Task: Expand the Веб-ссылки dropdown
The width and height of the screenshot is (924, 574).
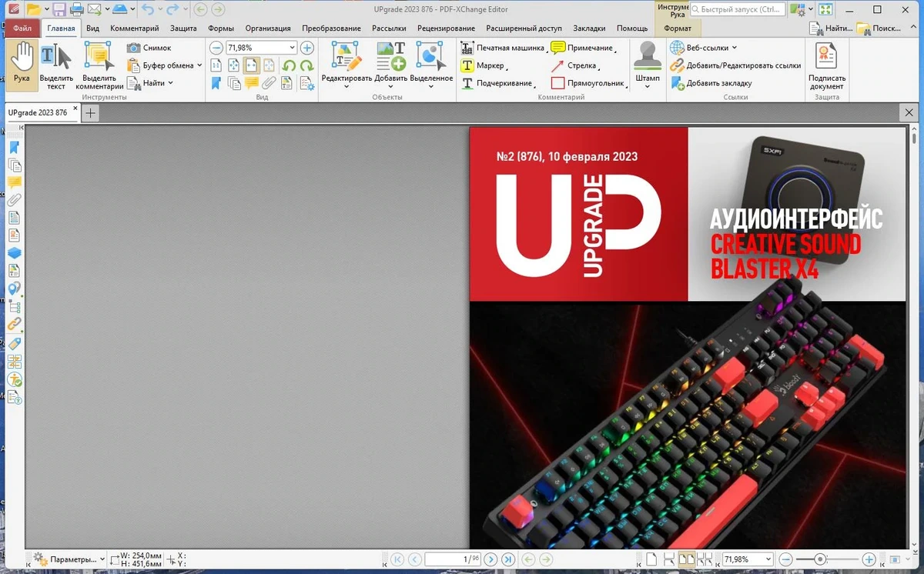Action: [x=735, y=48]
